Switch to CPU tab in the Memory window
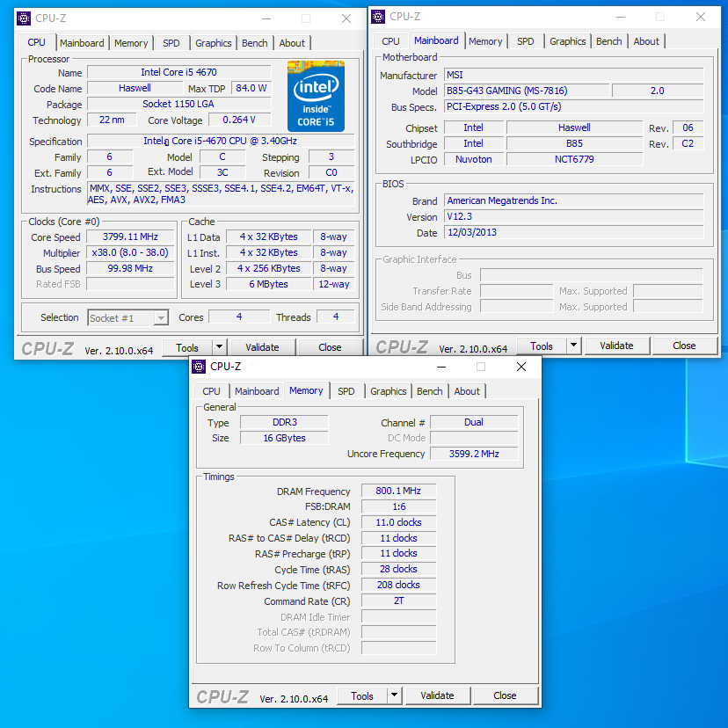Image resolution: width=728 pixels, height=728 pixels. point(211,391)
